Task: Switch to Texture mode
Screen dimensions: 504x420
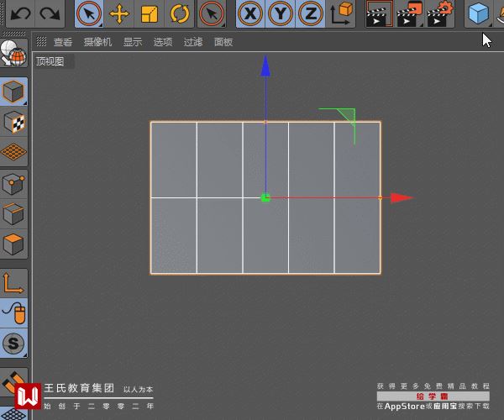Action: tap(13, 122)
